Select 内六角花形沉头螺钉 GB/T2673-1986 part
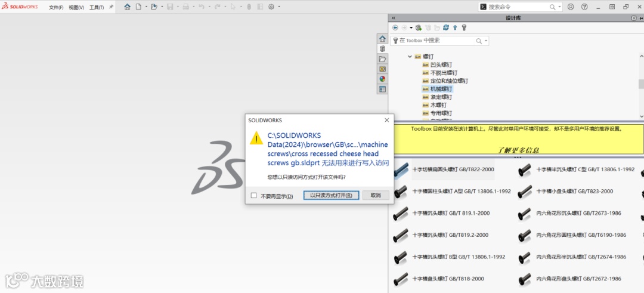The image size is (644, 293). (569, 213)
